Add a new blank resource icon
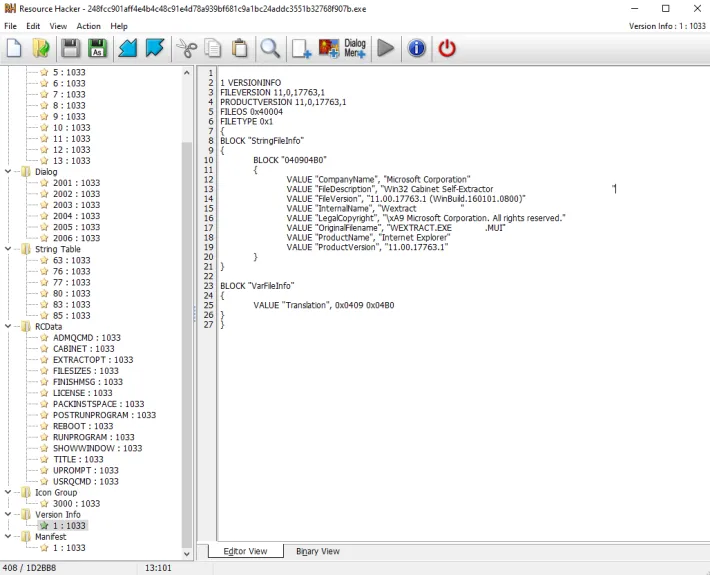The width and height of the screenshot is (710, 575). pos(301,48)
